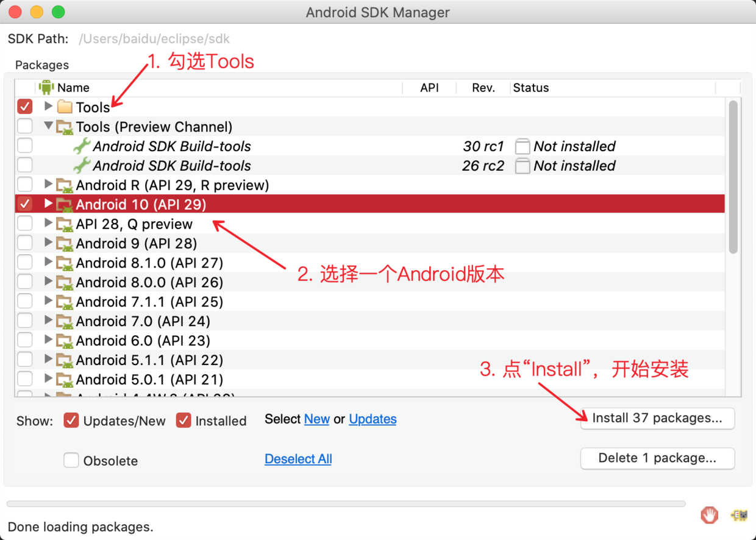Expand the Android 7.1.1 (API 25) node

pyautogui.click(x=48, y=301)
